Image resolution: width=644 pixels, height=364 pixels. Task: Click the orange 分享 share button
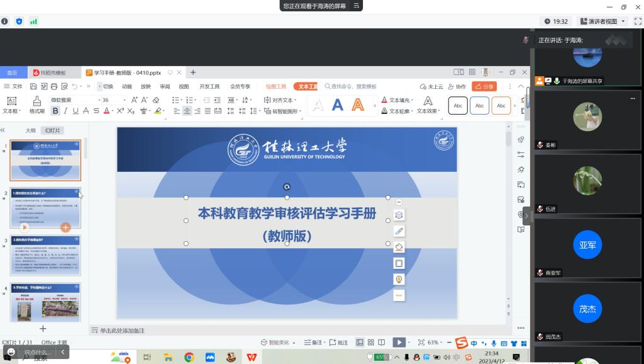pos(484,87)
